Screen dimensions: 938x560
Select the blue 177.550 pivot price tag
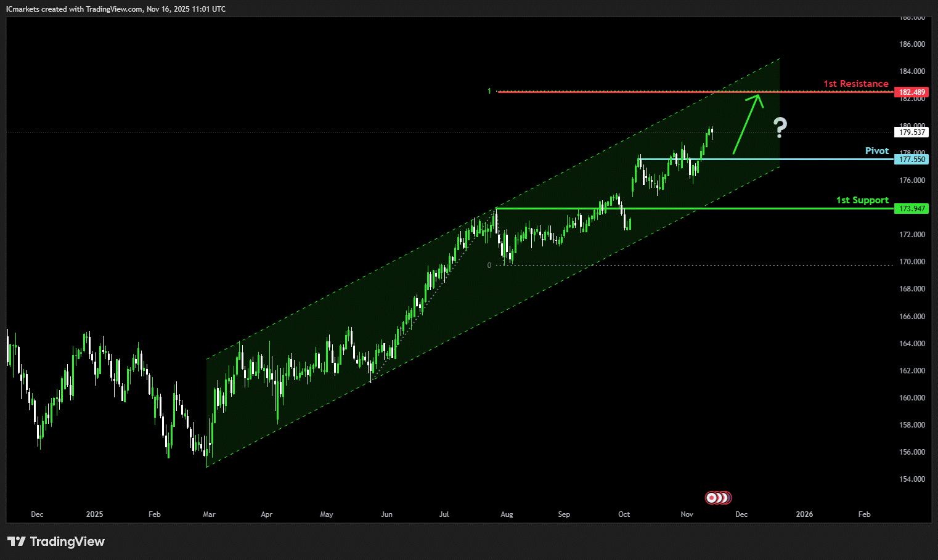(911, 160)
